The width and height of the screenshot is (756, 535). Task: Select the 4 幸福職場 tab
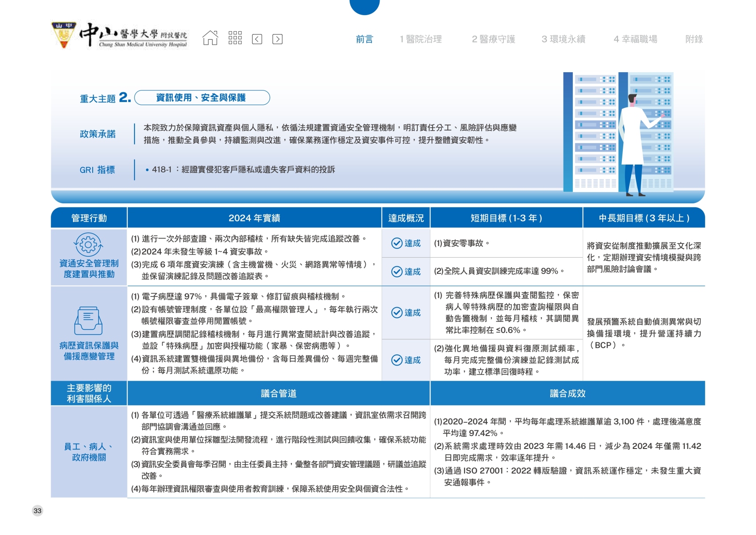635,39
